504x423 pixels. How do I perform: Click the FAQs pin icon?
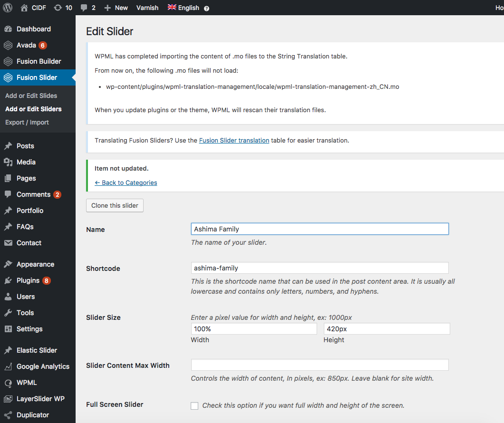coord(8,227)
